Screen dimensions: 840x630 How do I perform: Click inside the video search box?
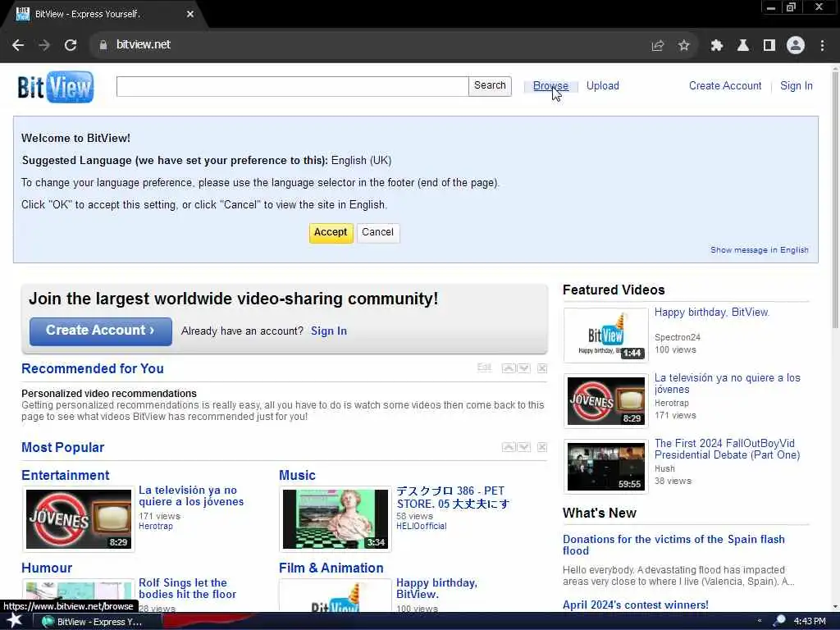click(293, 86)
